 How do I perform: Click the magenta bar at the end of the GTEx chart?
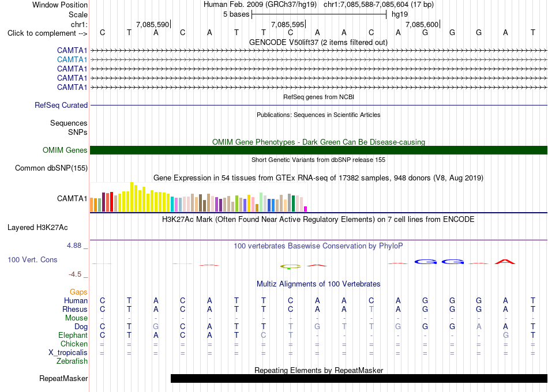tap(305, 209)
